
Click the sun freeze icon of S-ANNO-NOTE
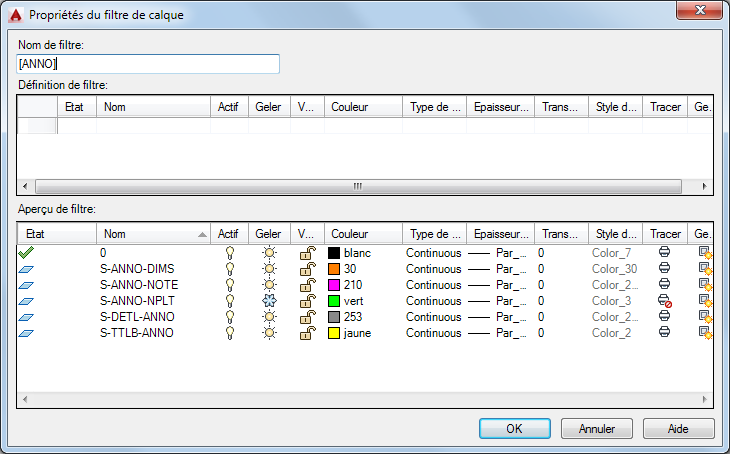pos(269,285)
